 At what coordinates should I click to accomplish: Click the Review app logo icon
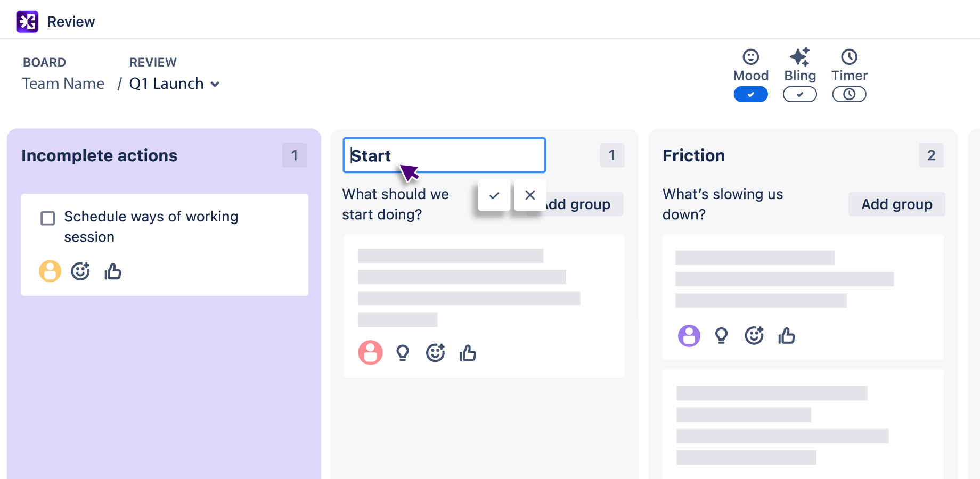[27, 22]
